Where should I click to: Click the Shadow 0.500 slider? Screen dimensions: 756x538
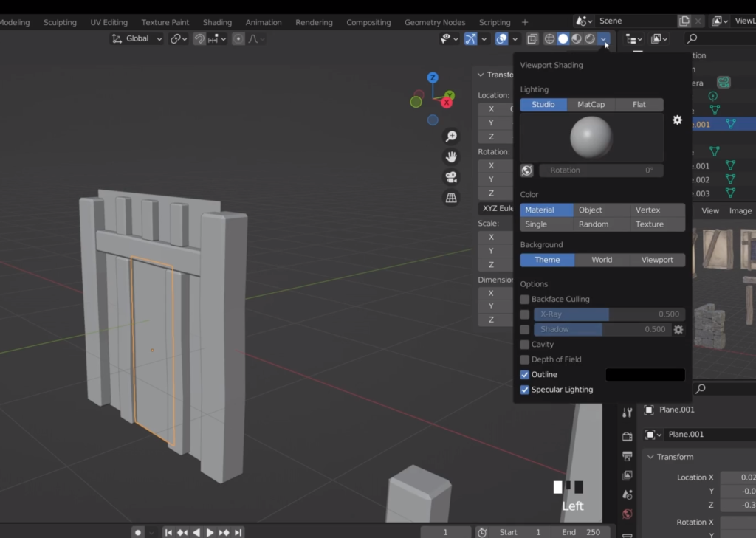602,329
